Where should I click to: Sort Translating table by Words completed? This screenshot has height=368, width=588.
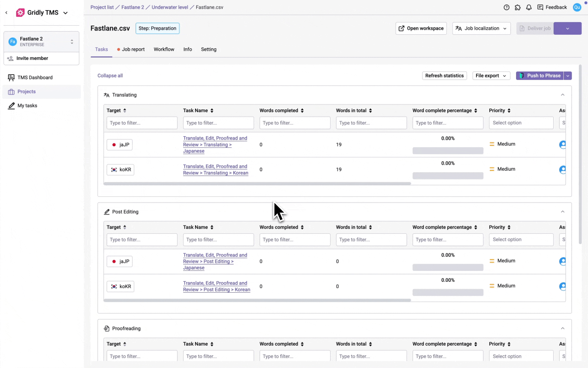point(302,110)
